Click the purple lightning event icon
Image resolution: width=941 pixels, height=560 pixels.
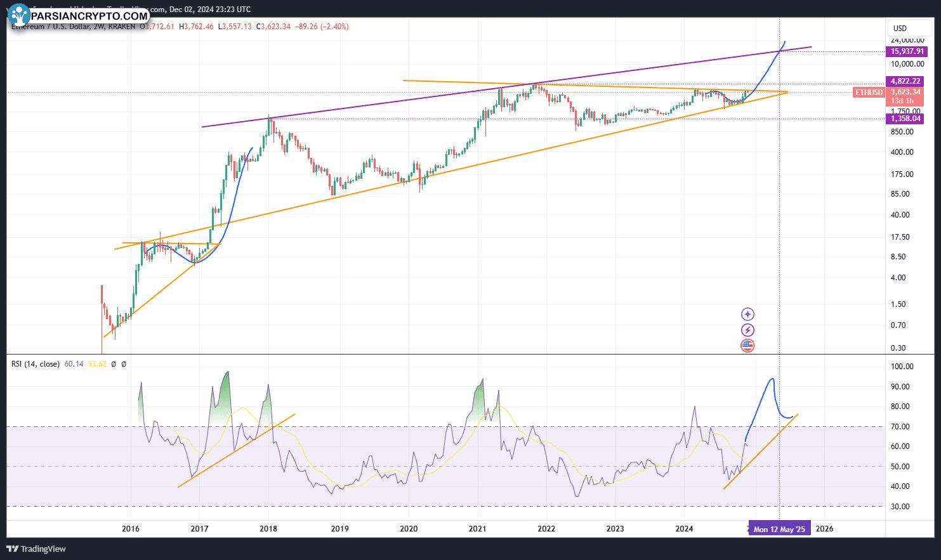coord(748,330)
